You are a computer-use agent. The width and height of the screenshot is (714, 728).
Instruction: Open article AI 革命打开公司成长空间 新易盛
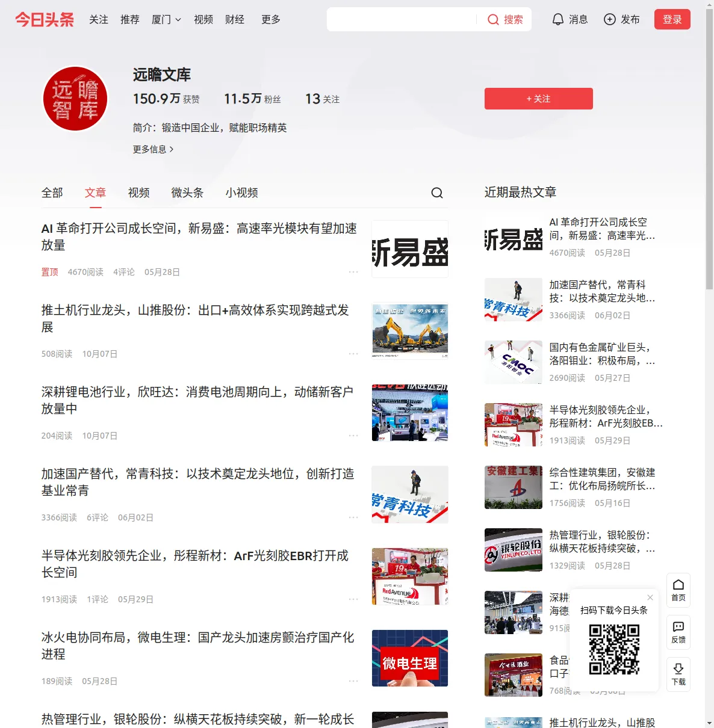click(199, 236)
